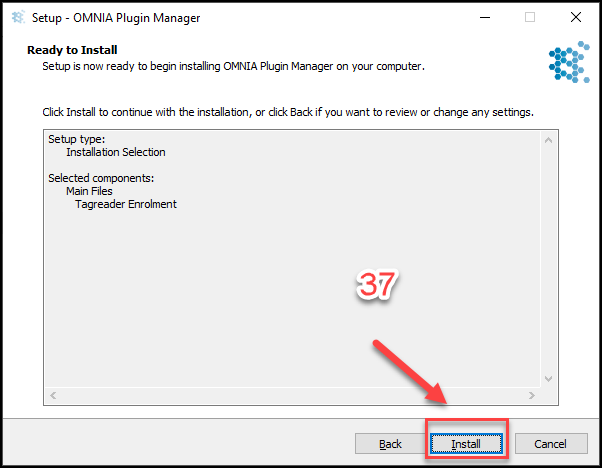Click the Selected components label

[101, 178]
